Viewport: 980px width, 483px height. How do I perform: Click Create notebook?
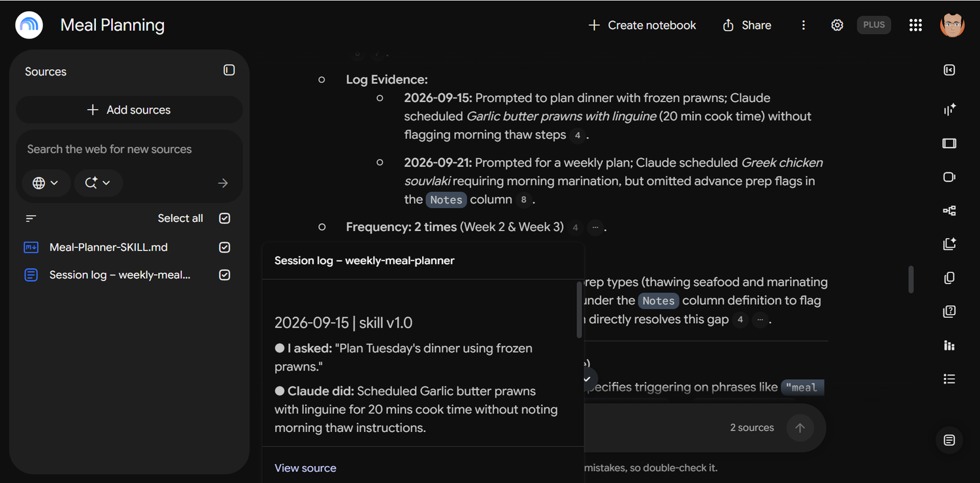point(642,25)
